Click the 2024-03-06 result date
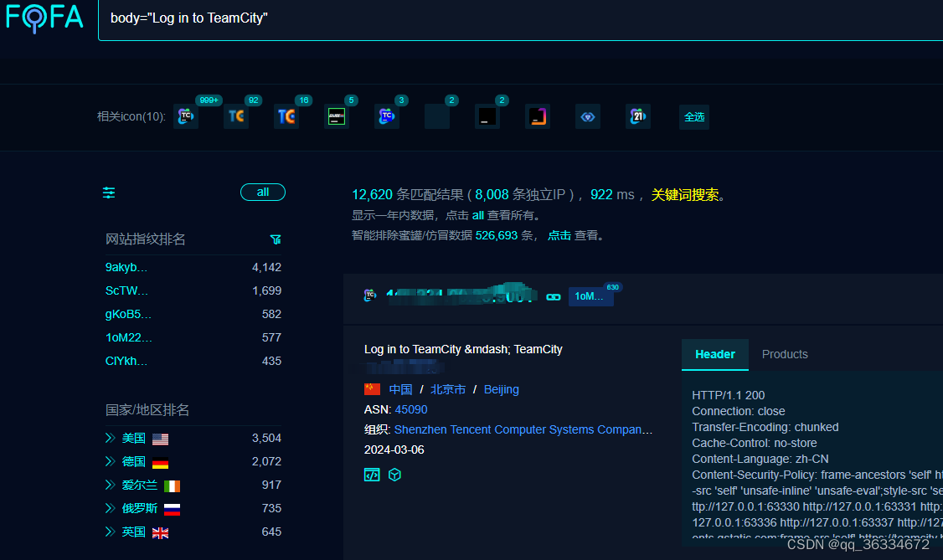The image size is (943, 560). click(394, 450)
